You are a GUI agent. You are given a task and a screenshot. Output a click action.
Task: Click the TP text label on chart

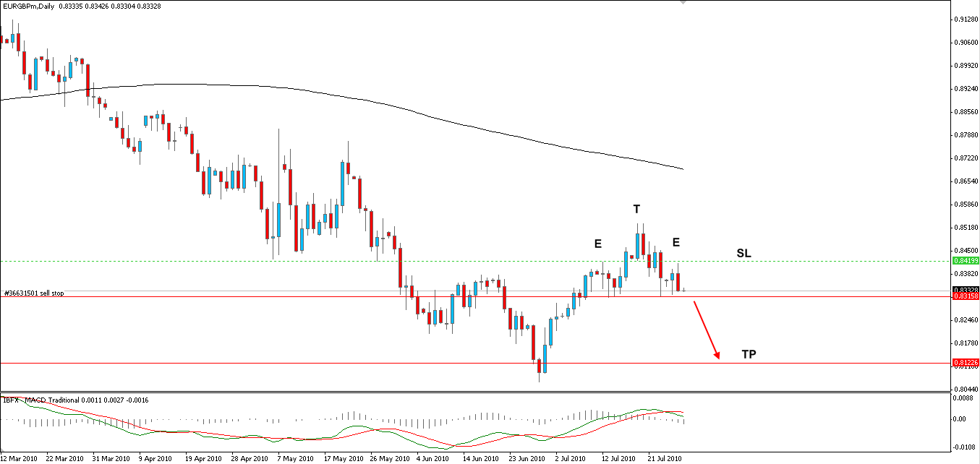click(x=749, y=355)
